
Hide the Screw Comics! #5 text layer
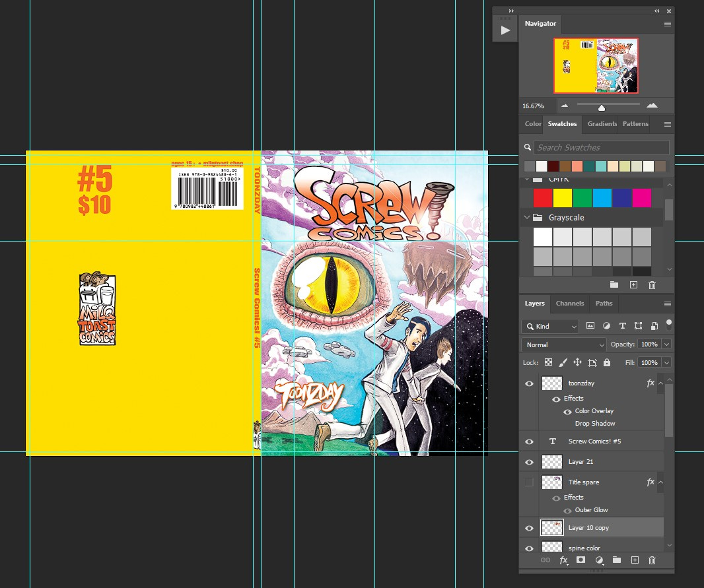tap(530, 441)
